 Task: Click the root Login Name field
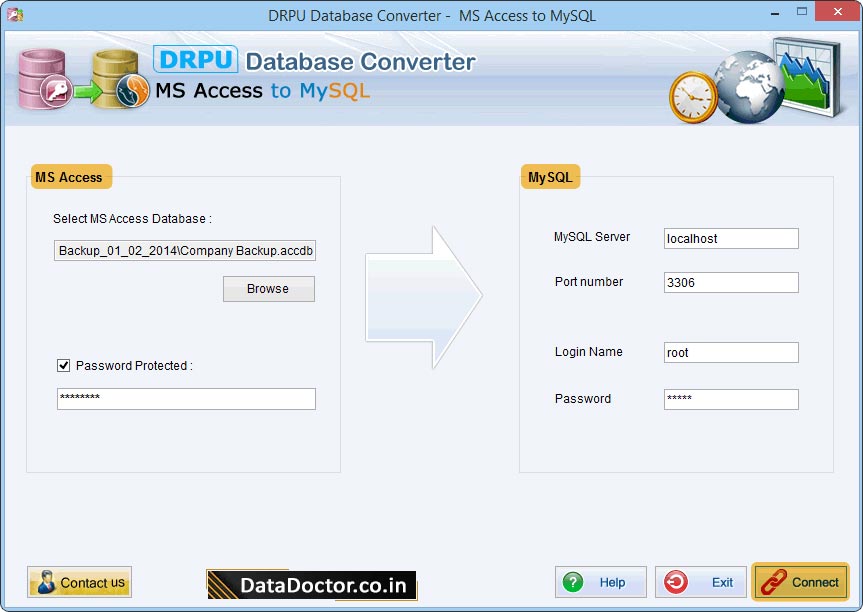730,352
